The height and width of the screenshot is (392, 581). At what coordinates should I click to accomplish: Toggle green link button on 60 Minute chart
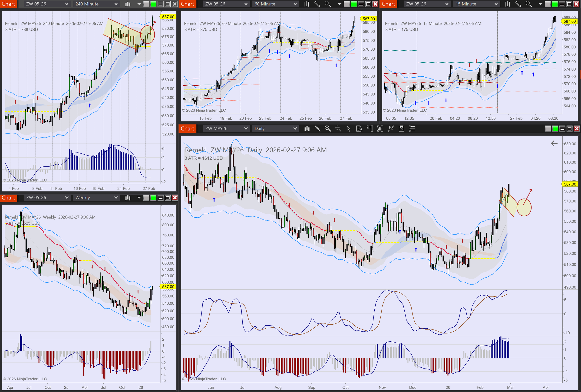[354, 4]
